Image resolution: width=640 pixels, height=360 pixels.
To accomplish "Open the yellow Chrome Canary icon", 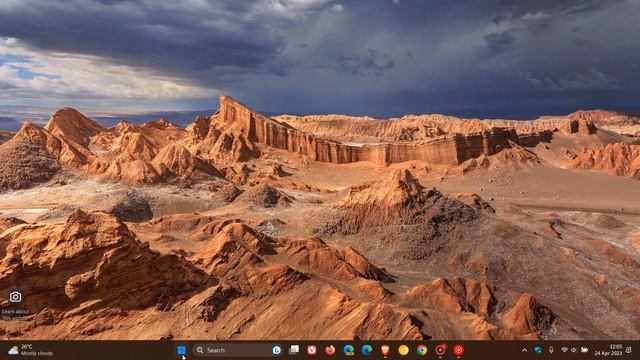I will [x=403, y=350].
